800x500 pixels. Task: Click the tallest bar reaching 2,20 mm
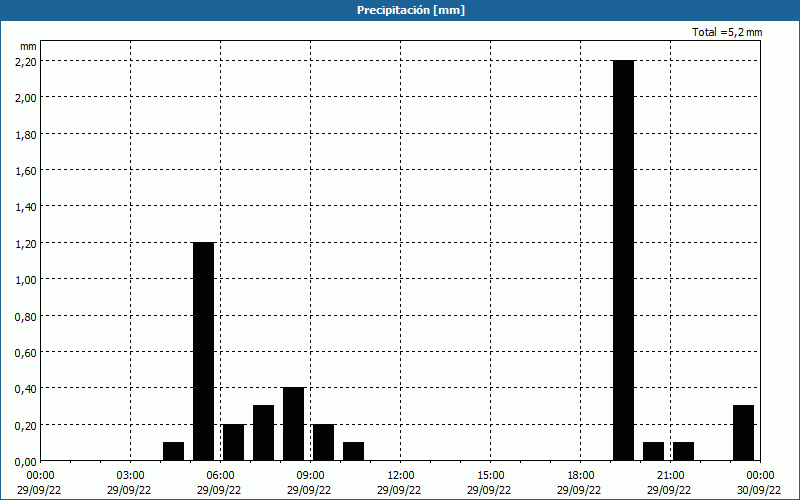pos(623,260)
